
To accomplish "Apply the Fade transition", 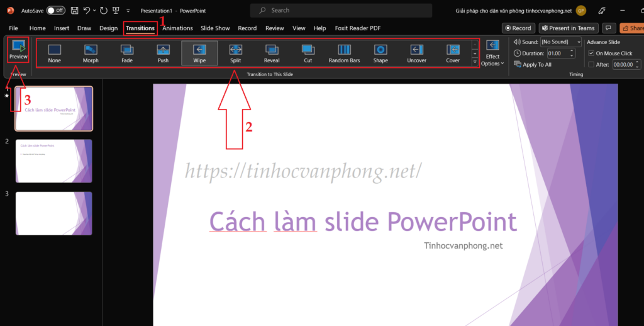I will (x=127, y=53).
